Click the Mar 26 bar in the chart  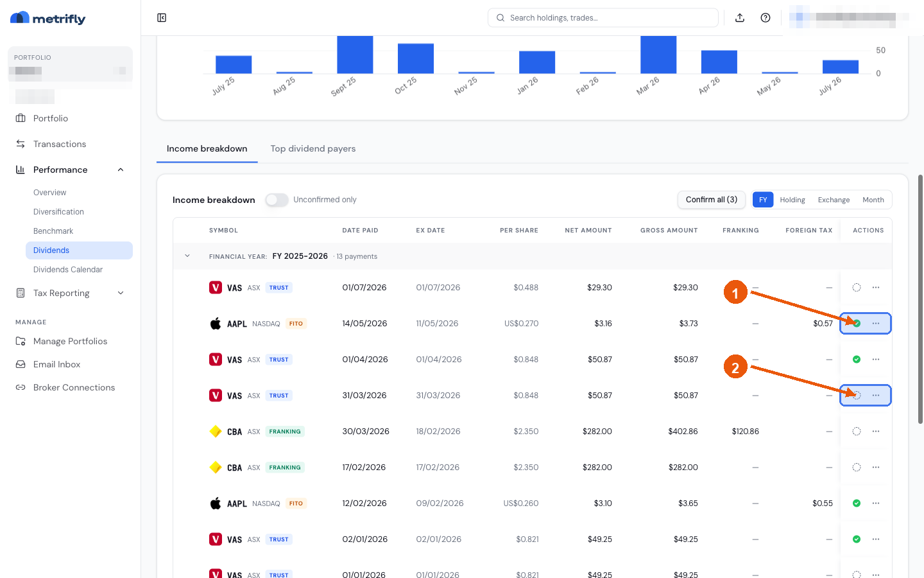pyautogui.click(x=658, y=55)
